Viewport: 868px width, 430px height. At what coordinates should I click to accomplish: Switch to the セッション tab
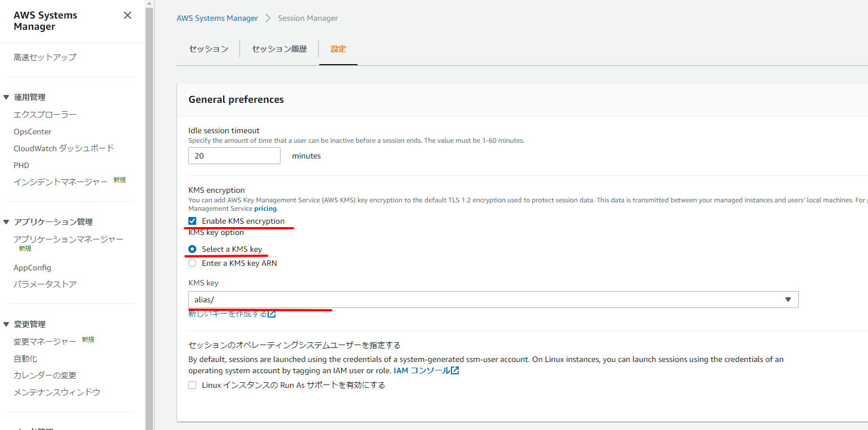(209, 49)
